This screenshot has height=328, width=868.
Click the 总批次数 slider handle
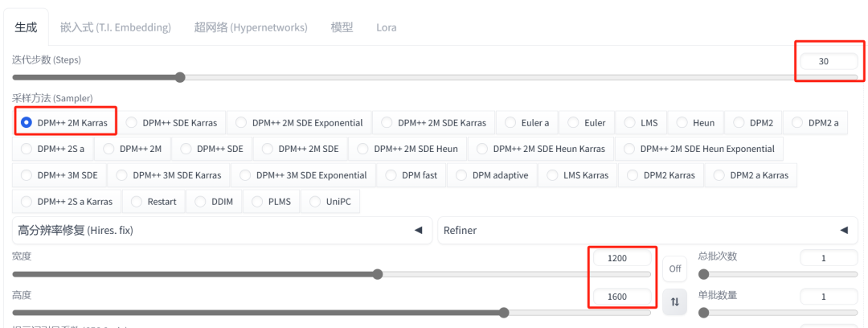(704, 273)
